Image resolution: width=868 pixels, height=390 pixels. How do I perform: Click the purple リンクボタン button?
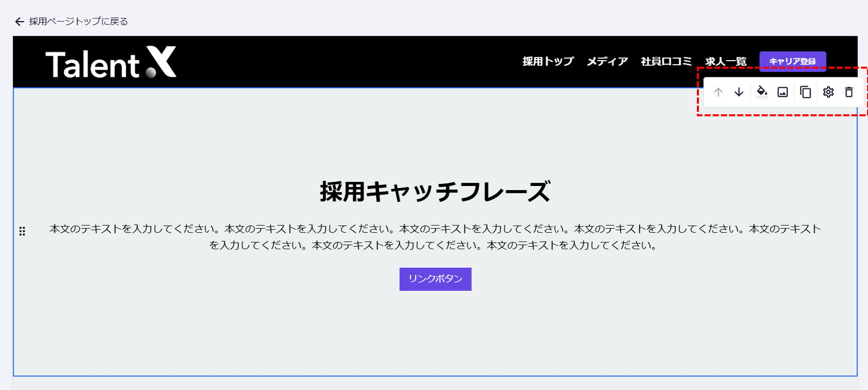pos(435,279)
